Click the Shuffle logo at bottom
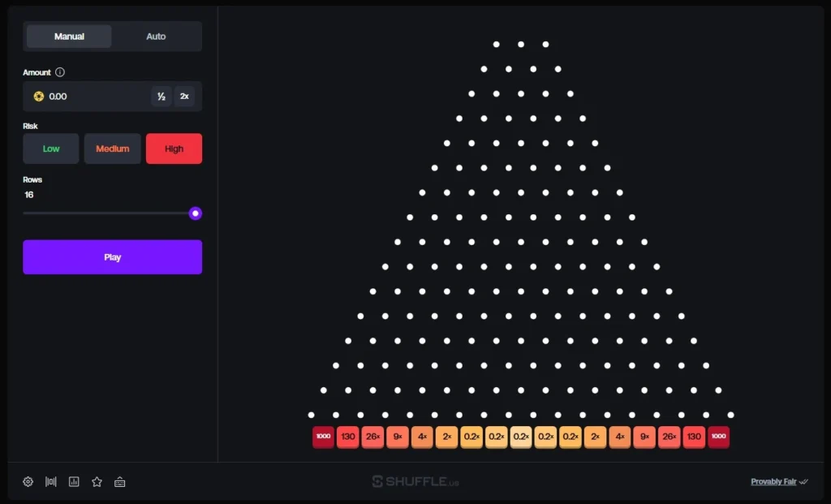 pos(415,481)
